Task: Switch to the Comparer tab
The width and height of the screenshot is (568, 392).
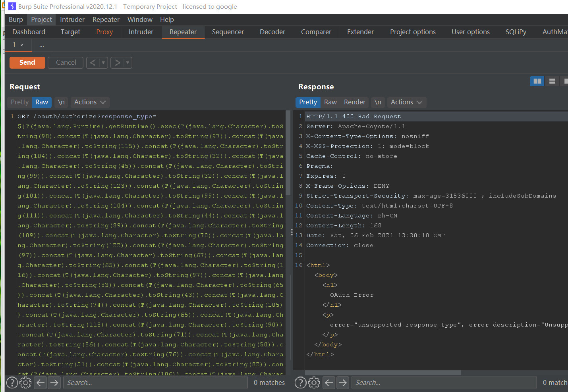Action: point(316,32)
